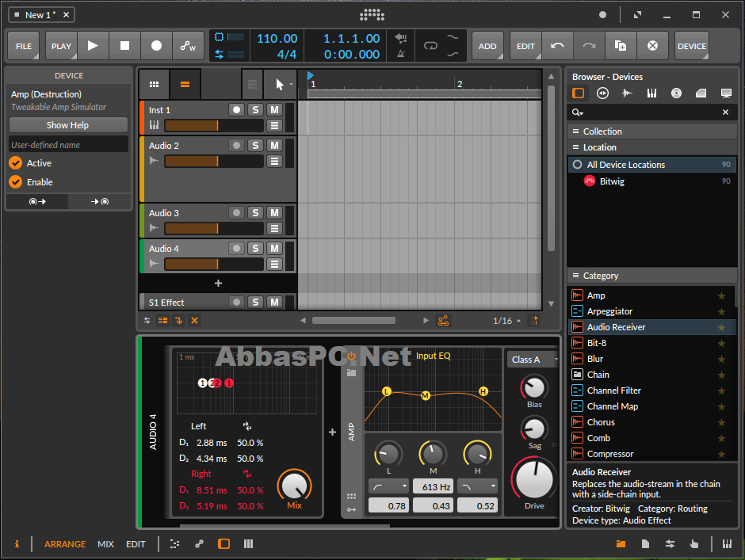The image size is (745, 560).
Task: Open the low filter shape dropdown
Action: click(388, 486)
